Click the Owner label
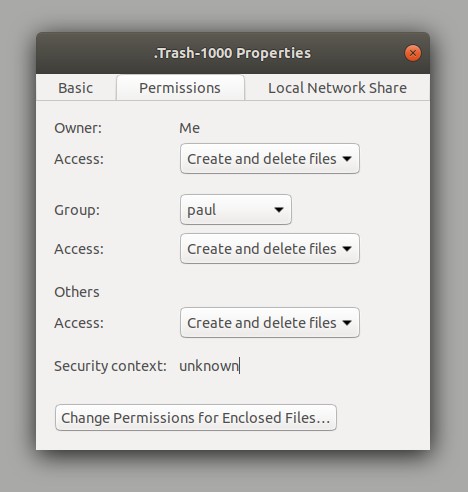The height and width of the screenshot is (492, 468). [x=78, y=128]
